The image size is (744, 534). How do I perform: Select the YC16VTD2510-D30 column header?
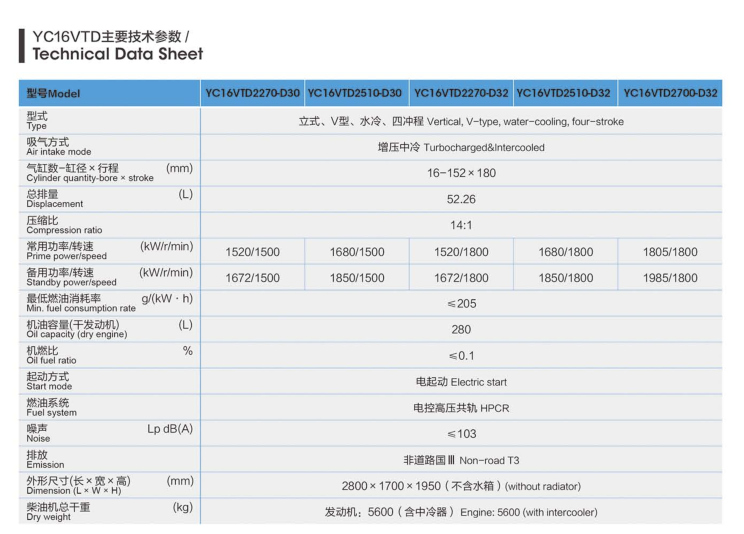pos(355,93)
